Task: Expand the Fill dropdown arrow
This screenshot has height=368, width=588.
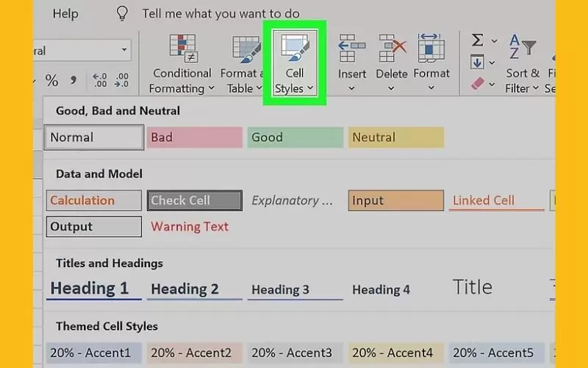Action: 492,63
